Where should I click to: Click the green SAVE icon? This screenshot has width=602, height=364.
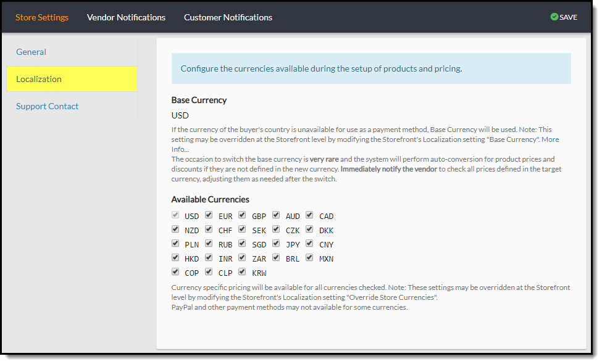(x=554, y=17)
